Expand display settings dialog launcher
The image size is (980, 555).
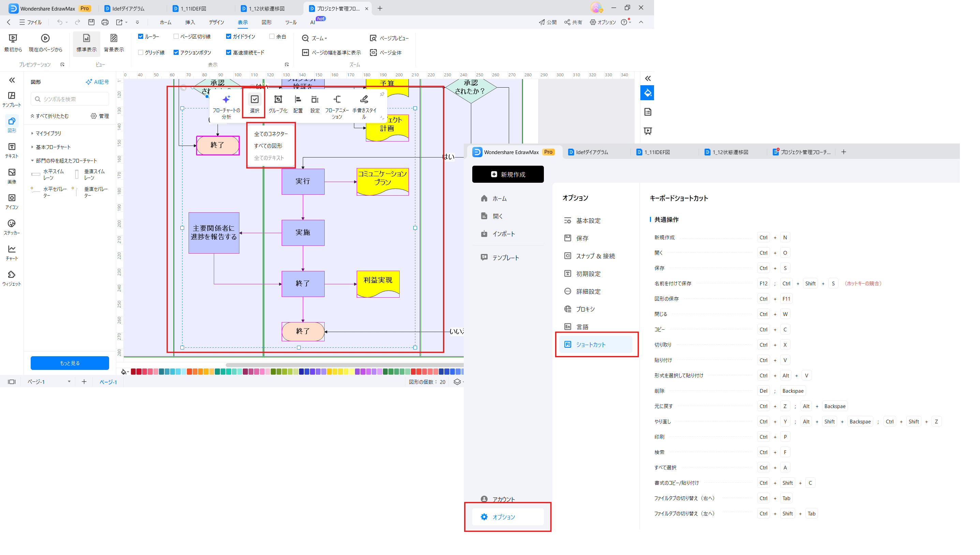click(x=287, y=64)
